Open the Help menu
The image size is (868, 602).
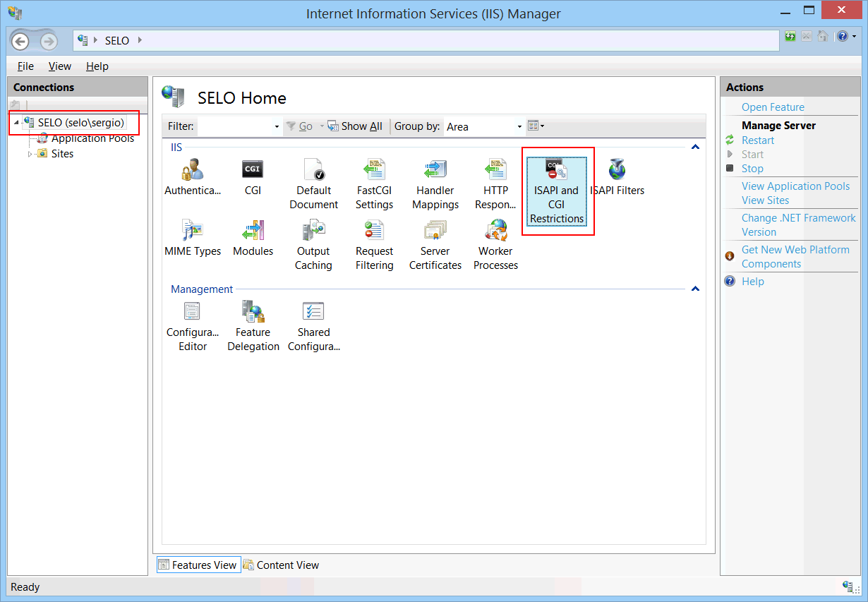pos(97,66)
